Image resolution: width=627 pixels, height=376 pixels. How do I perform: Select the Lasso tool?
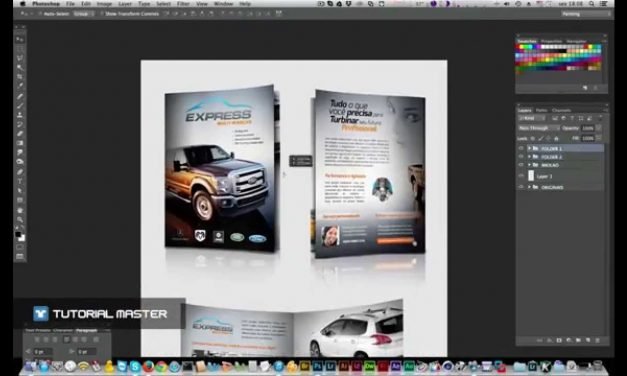[20, 58]
